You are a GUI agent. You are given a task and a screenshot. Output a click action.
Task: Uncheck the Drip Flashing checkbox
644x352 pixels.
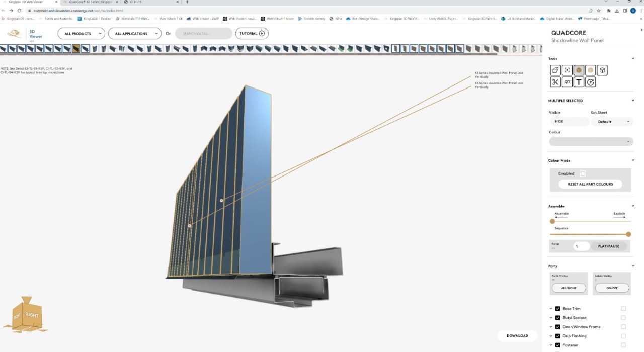557,336
